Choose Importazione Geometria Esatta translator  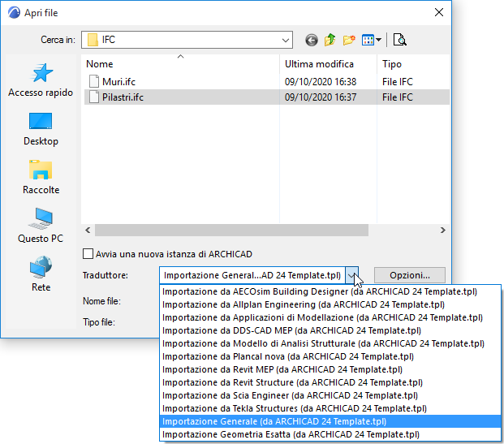[330, 434]
